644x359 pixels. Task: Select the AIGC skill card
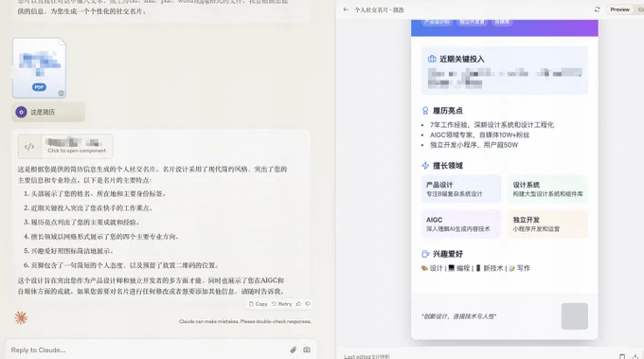pyautogui.click(x=461, y=224)
